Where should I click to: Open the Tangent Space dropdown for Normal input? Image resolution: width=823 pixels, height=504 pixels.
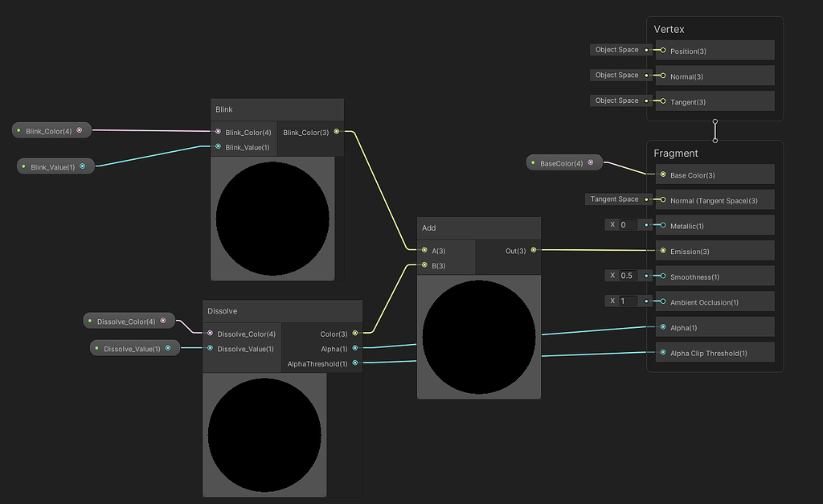pos(616,199)
